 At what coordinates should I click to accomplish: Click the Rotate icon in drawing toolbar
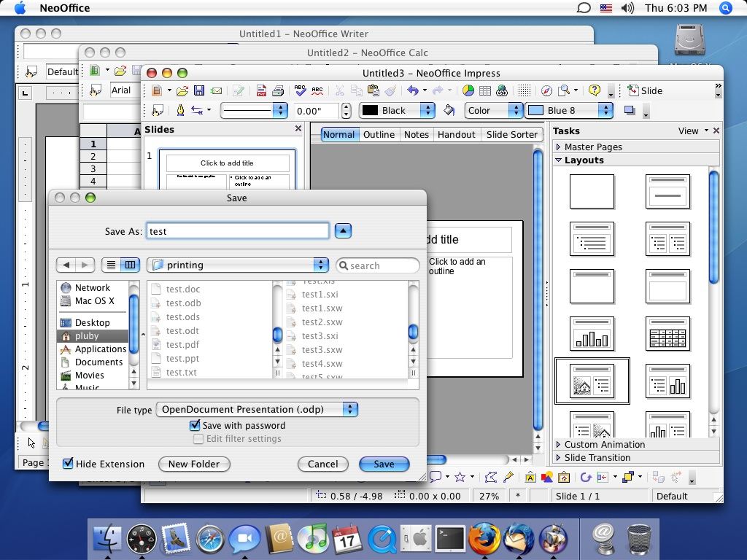click(585, 477)
